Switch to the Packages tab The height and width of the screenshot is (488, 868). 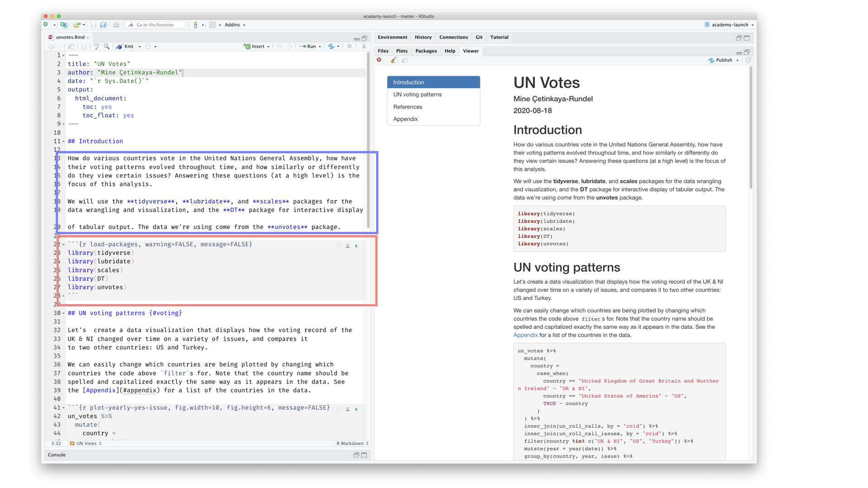point(426,51)
